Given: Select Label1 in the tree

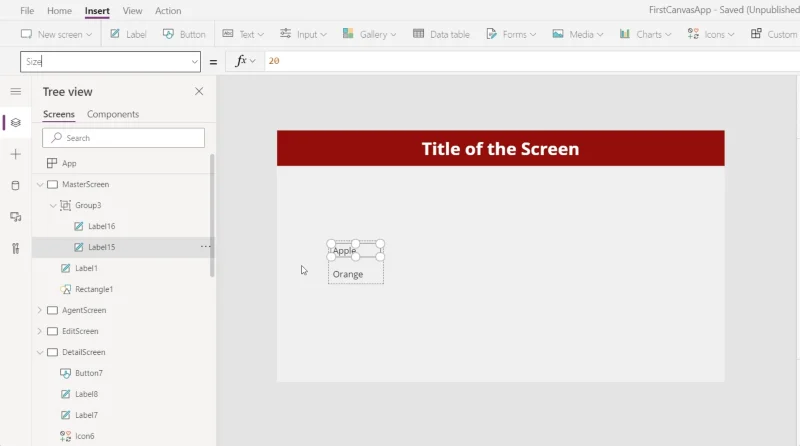Looking at the screenshot, I should click(x=86, y=268).
